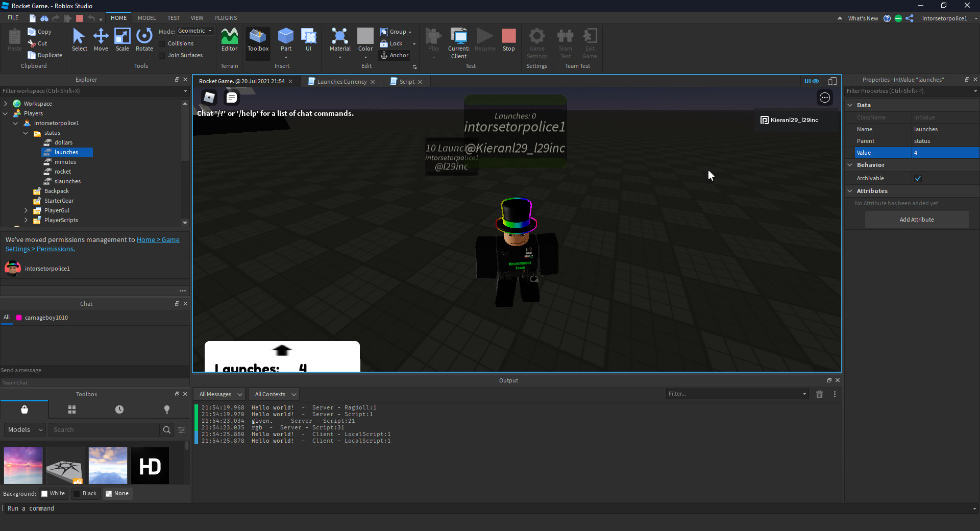
Task: Collapse the Behavior properties section
Action: [850, 165]
